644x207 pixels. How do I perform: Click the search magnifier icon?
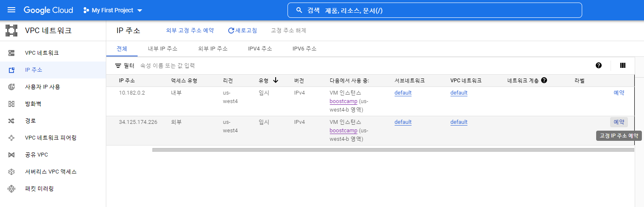tap(299, 10)
